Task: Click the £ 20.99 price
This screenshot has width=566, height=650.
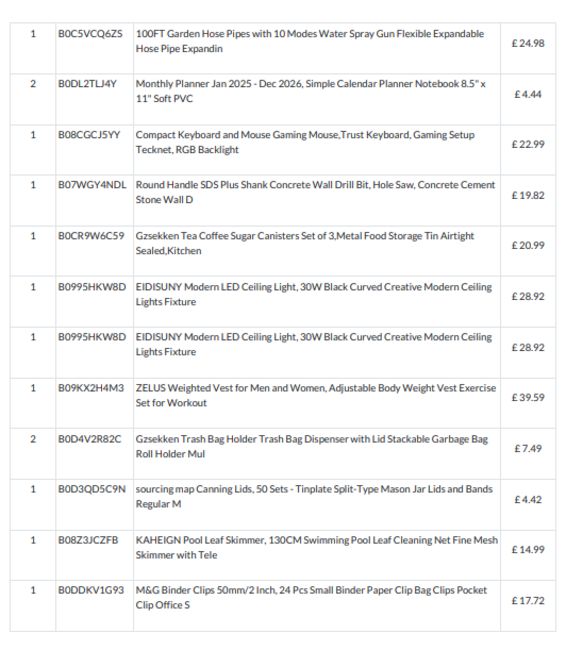Action: tap(528, 245)
